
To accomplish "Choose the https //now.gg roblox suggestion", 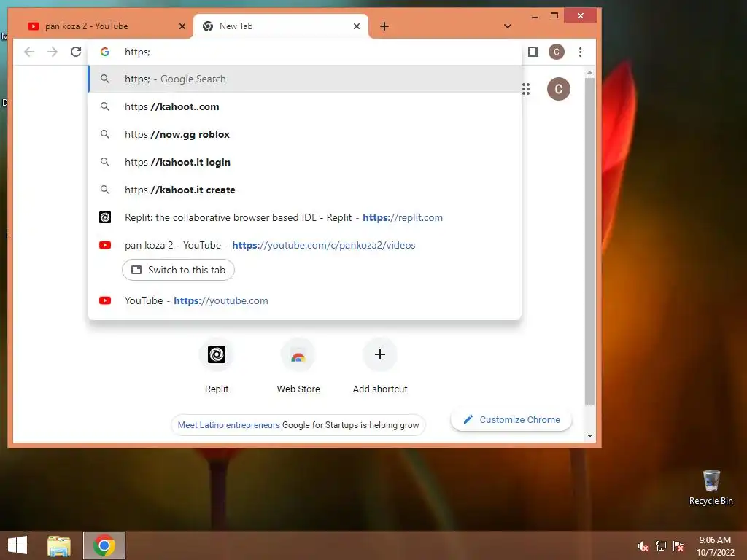I will pos(305,134).
